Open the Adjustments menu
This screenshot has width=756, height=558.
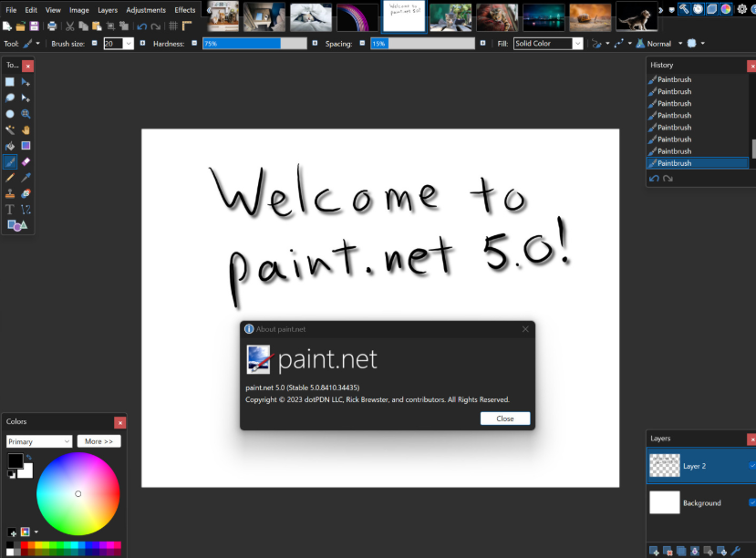tap(146, 10)
